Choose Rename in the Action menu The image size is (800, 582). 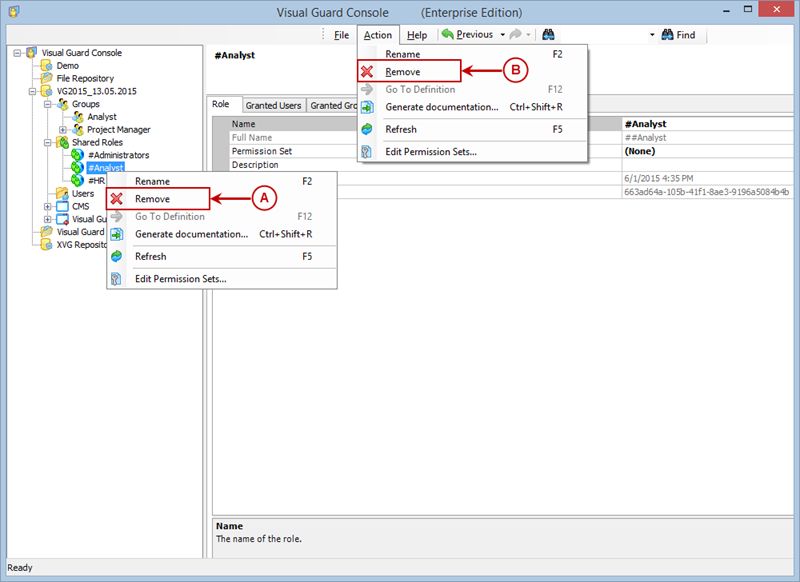(x=472, y=54)
